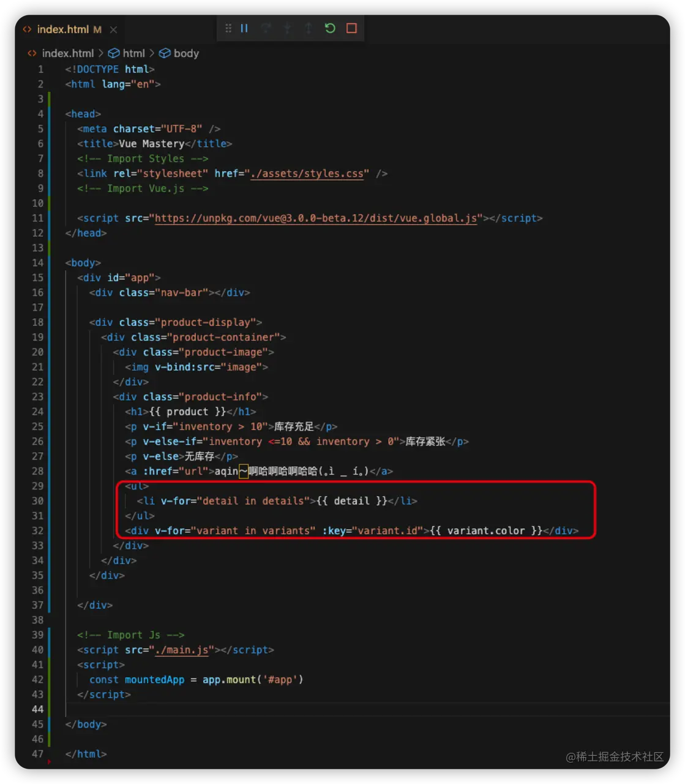Click the class="nav-bar" div line
The width and height of the screenshot is (685, 784).
click(x=170, y=293)
